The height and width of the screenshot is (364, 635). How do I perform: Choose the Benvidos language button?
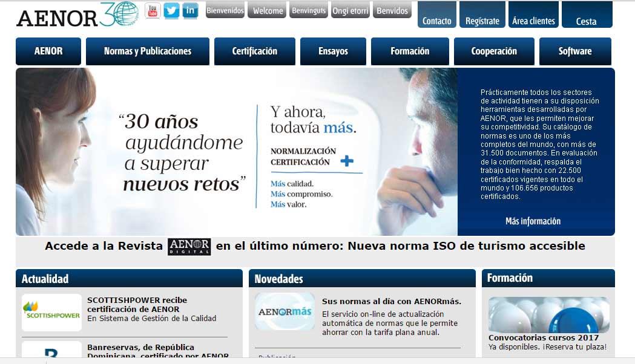point(392,10)
